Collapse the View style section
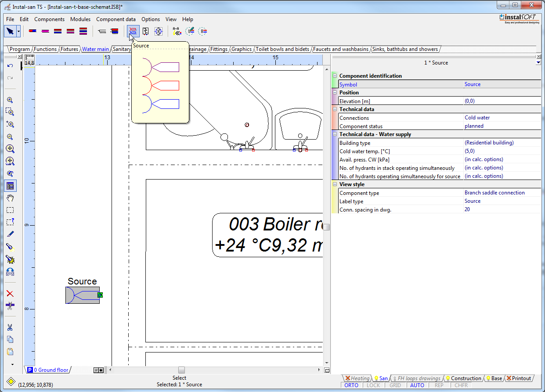This screenshot has height=392, width=545. pos(335,184)
